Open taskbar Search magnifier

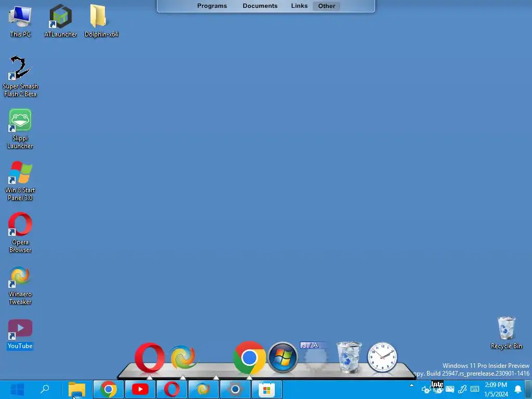[45, 390]
